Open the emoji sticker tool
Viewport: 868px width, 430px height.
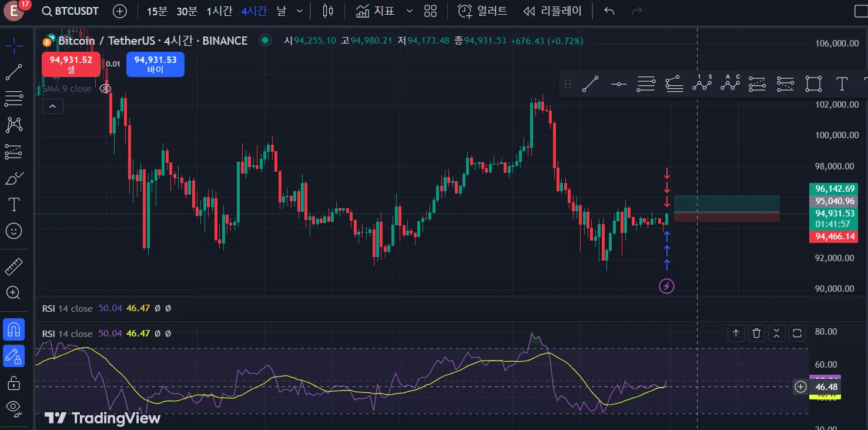pyautogui.click(x=14, y=231)
